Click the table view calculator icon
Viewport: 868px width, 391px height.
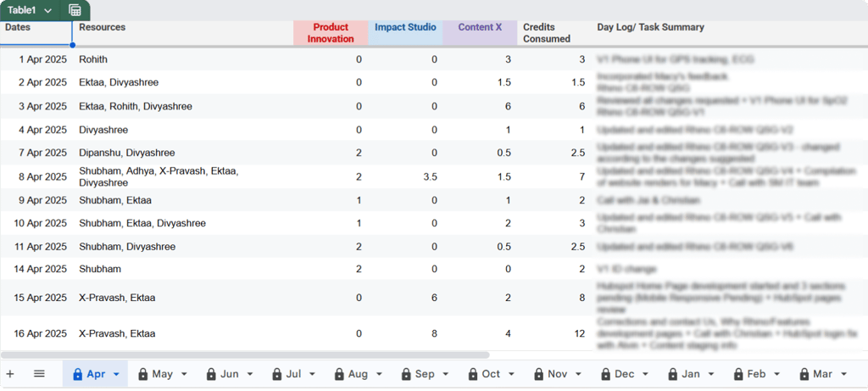click(x=75, y=10)
